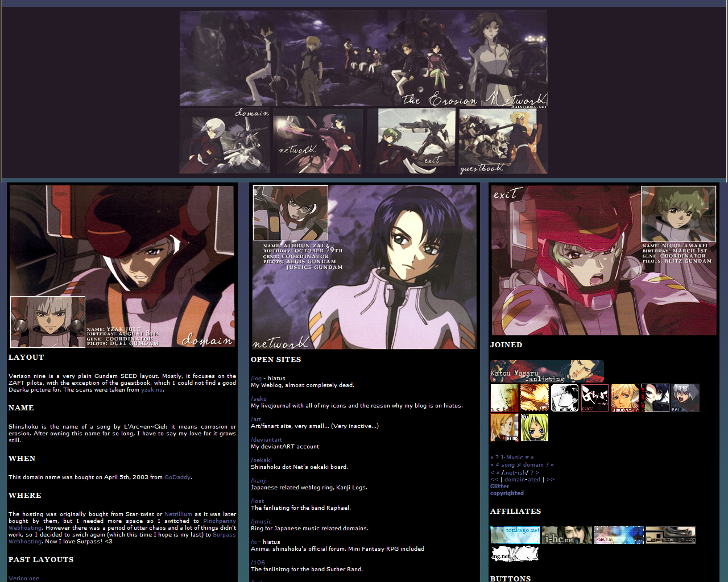This screenshot has height=582, width=728.
Task: Select the domain image in header navigation
Action: tap(225, 141)
